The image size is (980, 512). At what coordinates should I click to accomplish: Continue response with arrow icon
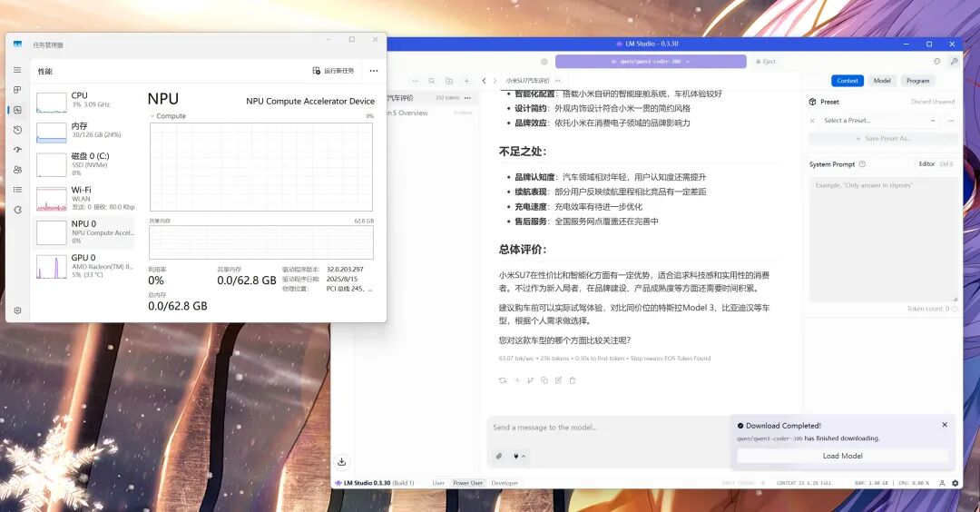[x=517, y=380]
